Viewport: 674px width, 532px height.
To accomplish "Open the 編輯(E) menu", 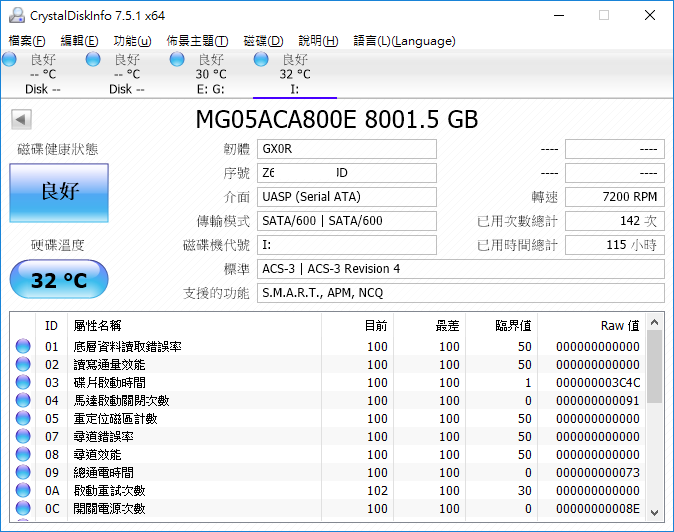I will (x=80, y=41).
